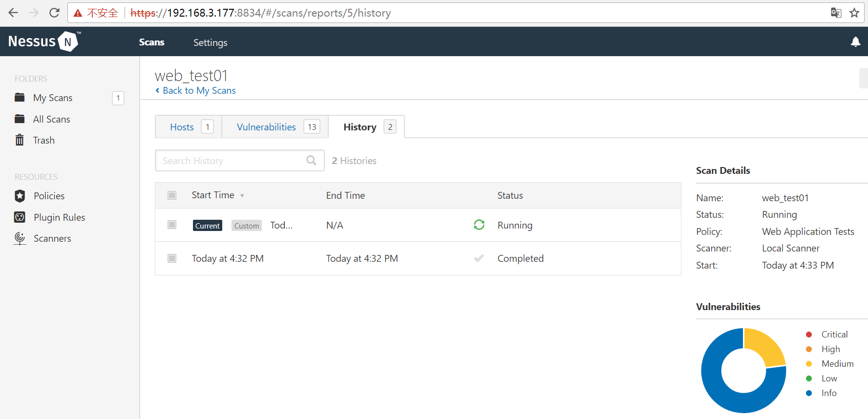Image resolution: width=868 pixels, height=419 pixels.
Task: Click the Today at 4:32 PM start time cell
Action: pyautogui.click(x=228, y=258)
